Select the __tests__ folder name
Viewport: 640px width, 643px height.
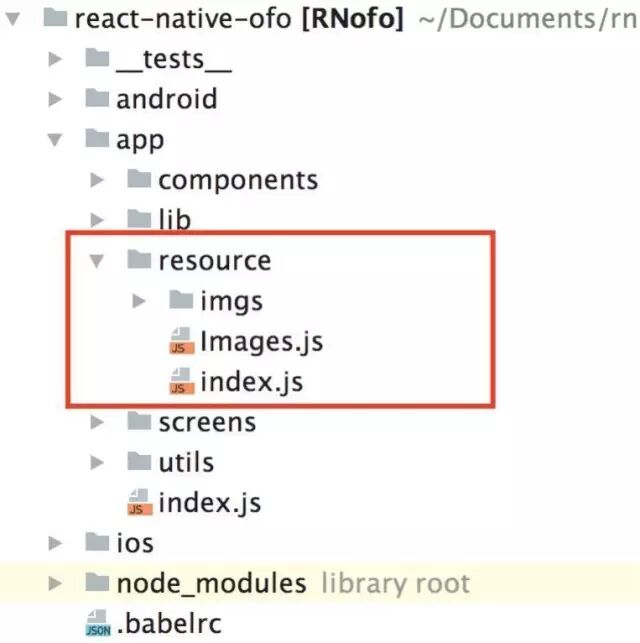[x=174, y=60]
